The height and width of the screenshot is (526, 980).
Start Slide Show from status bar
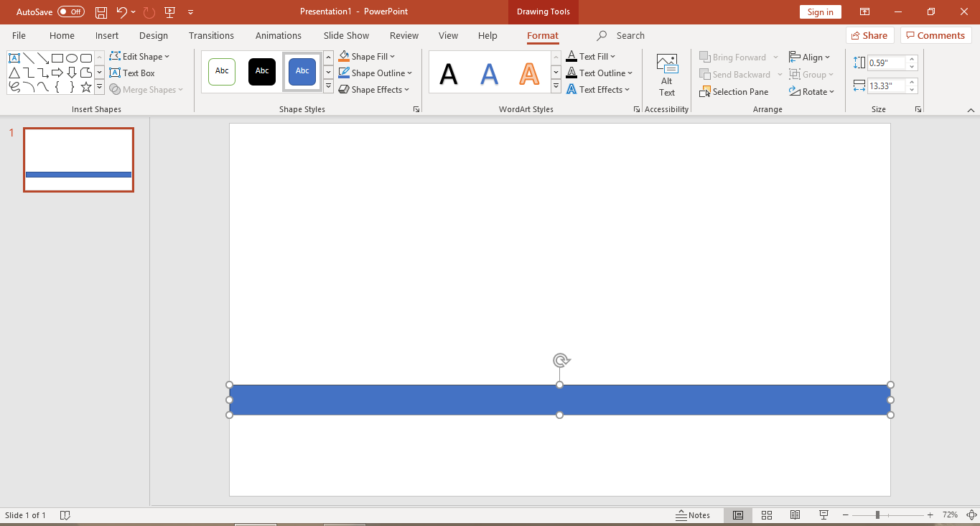(823, 515)
